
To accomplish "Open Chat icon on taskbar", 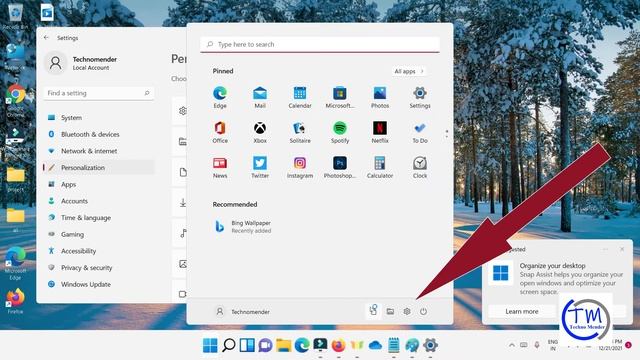I will [265, 345].
